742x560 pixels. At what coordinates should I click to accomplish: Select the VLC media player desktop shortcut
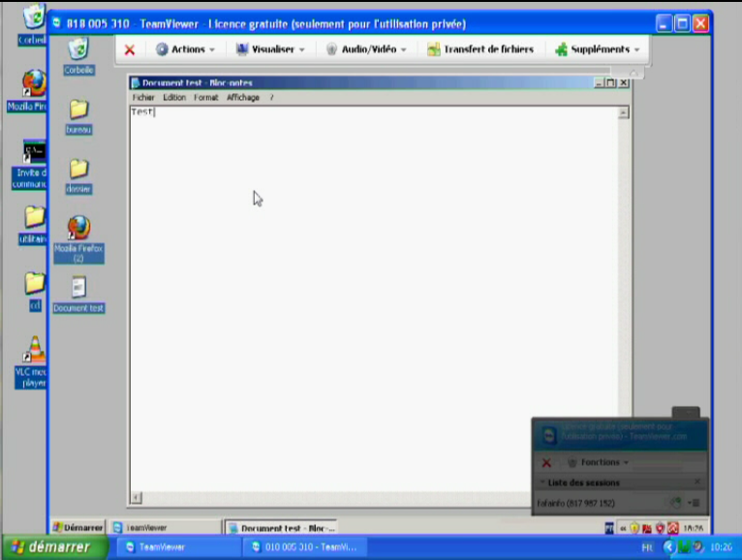[x=31, y=362]
